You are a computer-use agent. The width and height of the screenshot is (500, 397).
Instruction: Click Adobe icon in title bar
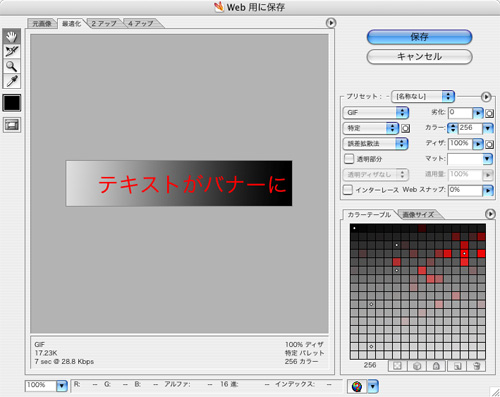coord(219,7)
